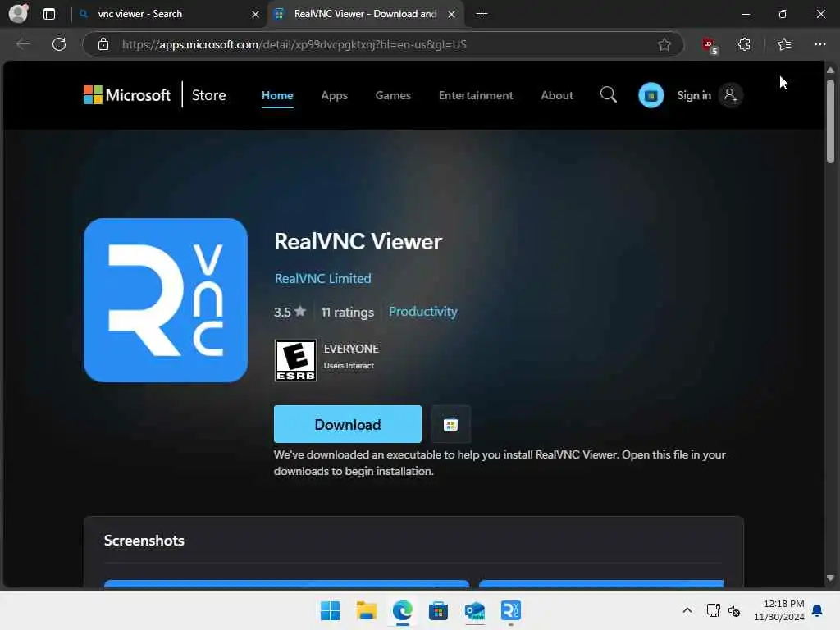Click the account person icon
Viewport: 840px width, 630px height.
[x=730, y=95]
